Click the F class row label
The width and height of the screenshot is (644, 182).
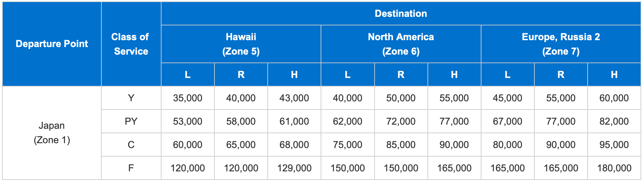[x=131, y=168]
